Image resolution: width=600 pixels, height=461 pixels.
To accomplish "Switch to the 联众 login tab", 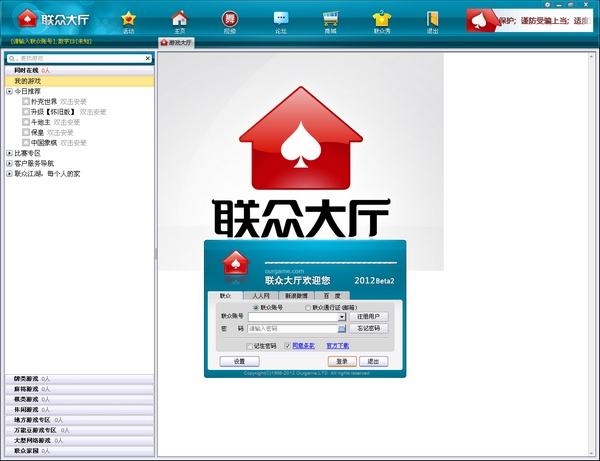I will pos(225,296).
